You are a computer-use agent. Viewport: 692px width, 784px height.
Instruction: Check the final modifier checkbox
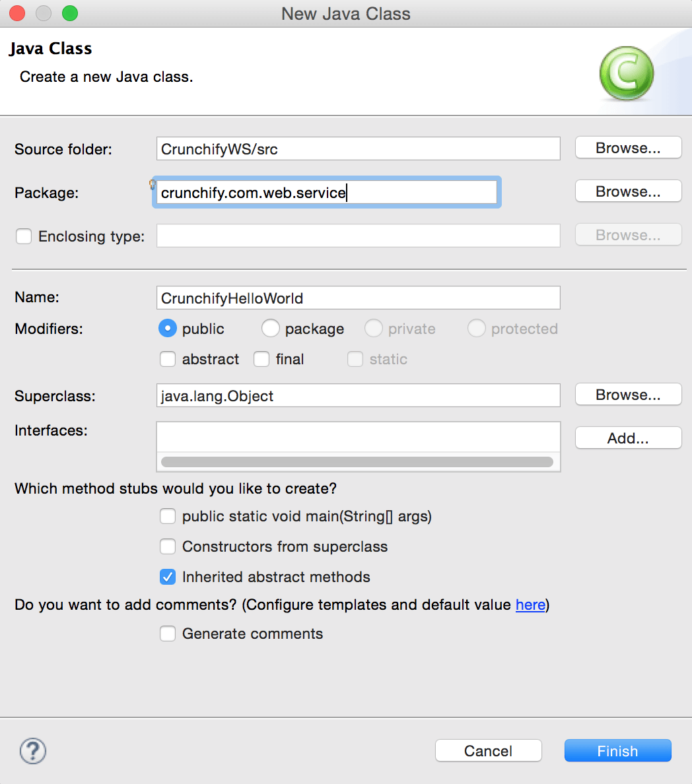(x=261, y=359)
